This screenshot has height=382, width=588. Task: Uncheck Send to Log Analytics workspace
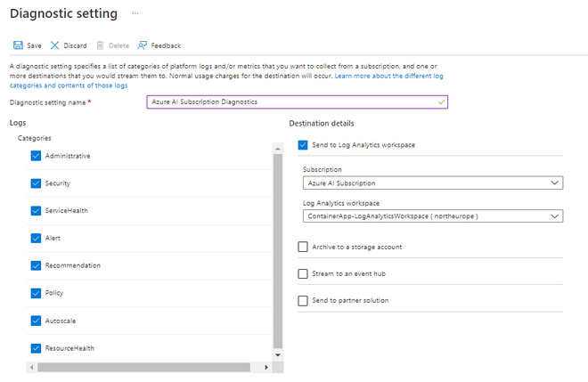pos(304,144)
